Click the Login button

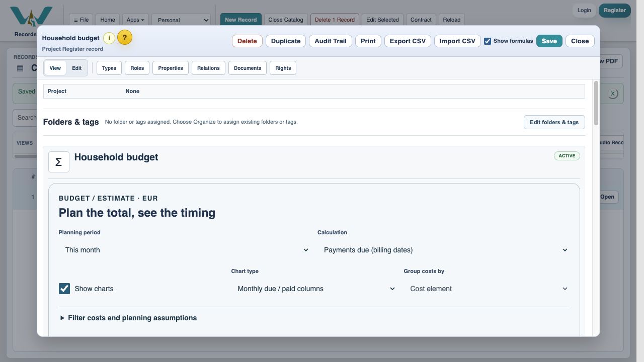584,11
